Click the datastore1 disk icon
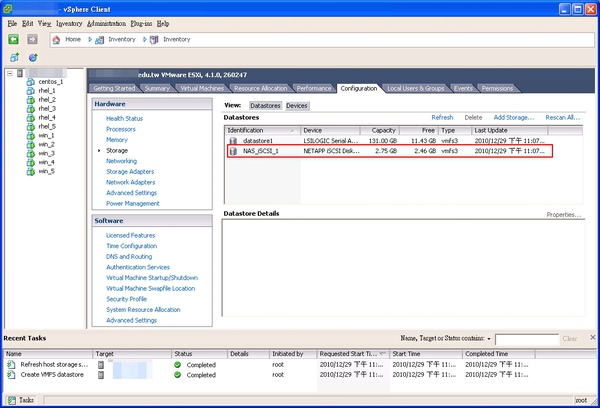Viewport: 600px width, 408px height. click(x=233, y=141)
